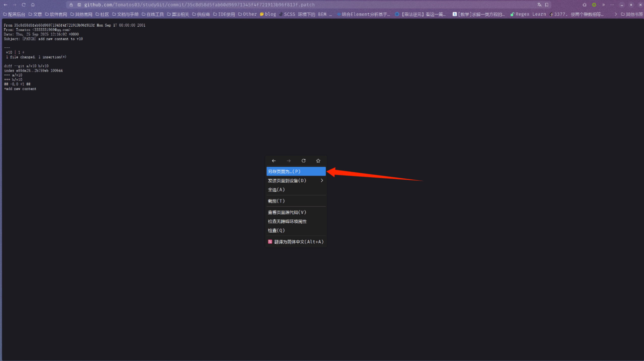Click the refresh icon in the context menu
The height and width of the screenshot is (361, 644).
[303, 161]
